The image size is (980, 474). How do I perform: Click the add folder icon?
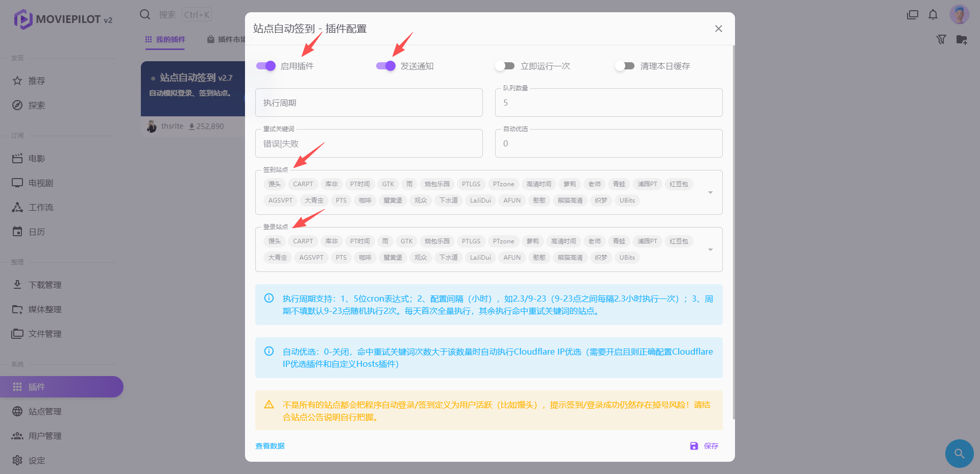pyautogui.click(x=962, y=40)
